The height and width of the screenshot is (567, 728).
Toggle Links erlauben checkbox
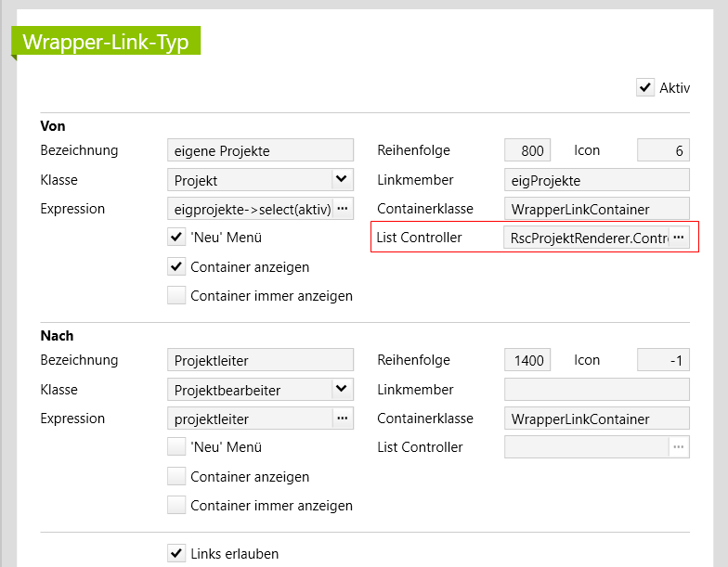tap(176, 553)
